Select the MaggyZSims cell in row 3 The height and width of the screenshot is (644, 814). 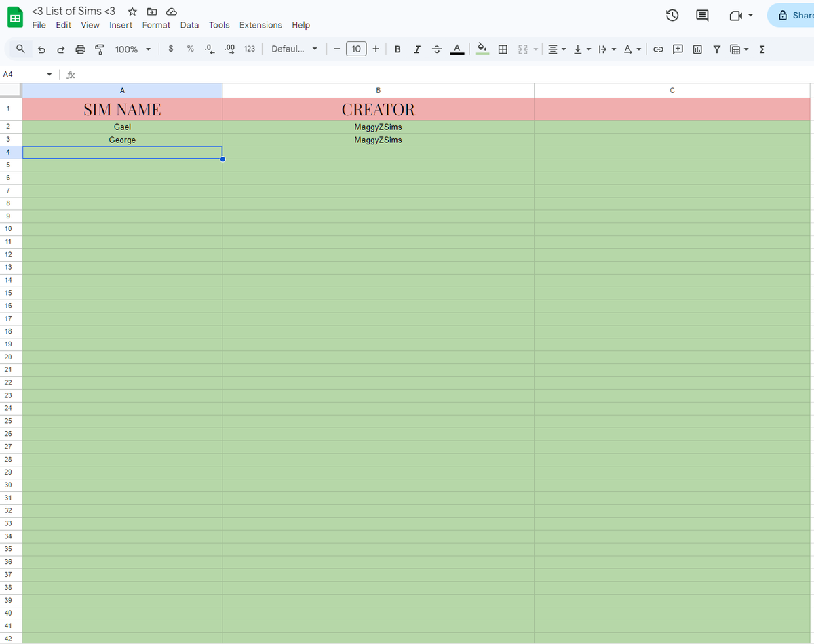point(378,140)
